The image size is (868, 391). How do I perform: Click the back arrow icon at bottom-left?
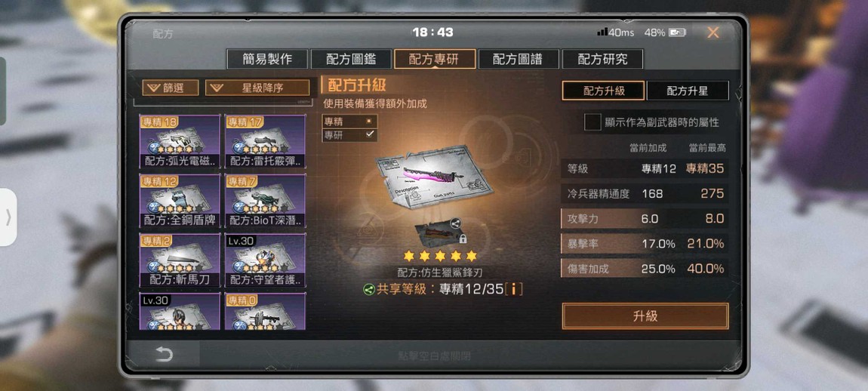164,355
